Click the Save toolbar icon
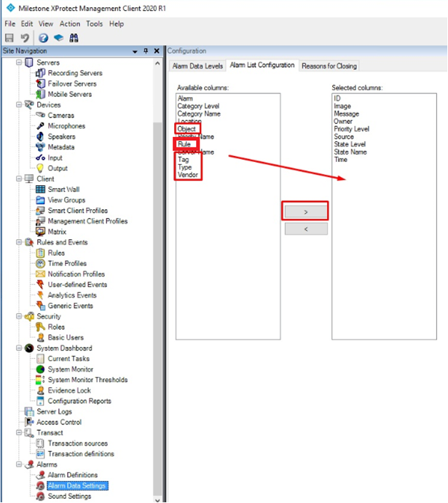 pyautogui.click(x=9, y=38)
